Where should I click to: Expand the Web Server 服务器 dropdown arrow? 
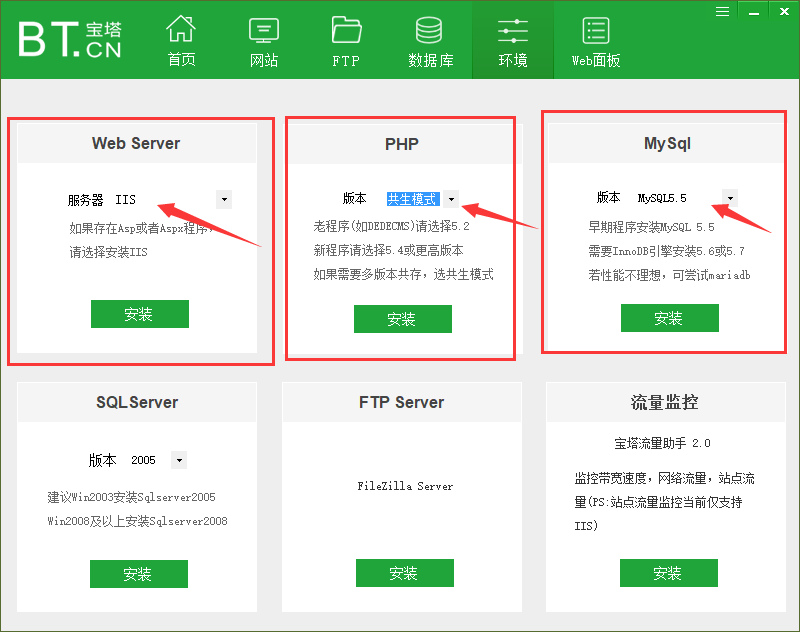pyautogui.click(x=224, y=199)
